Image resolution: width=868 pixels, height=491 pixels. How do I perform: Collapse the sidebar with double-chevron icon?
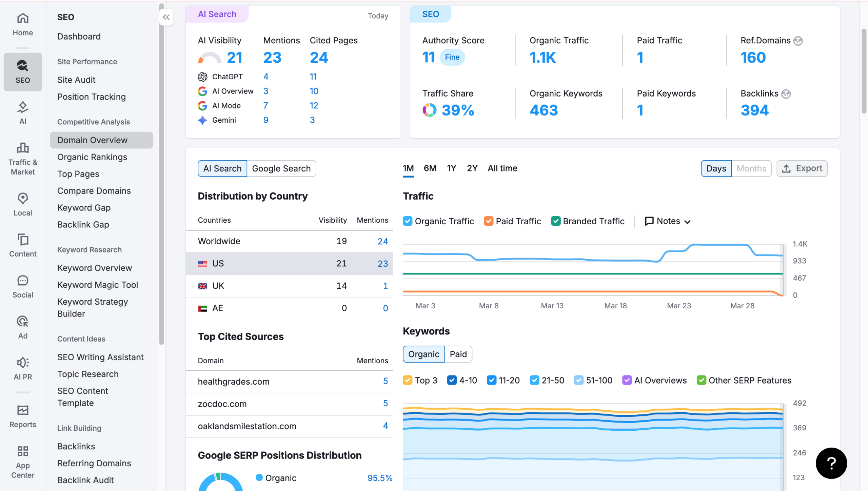(x=166, y=17)
